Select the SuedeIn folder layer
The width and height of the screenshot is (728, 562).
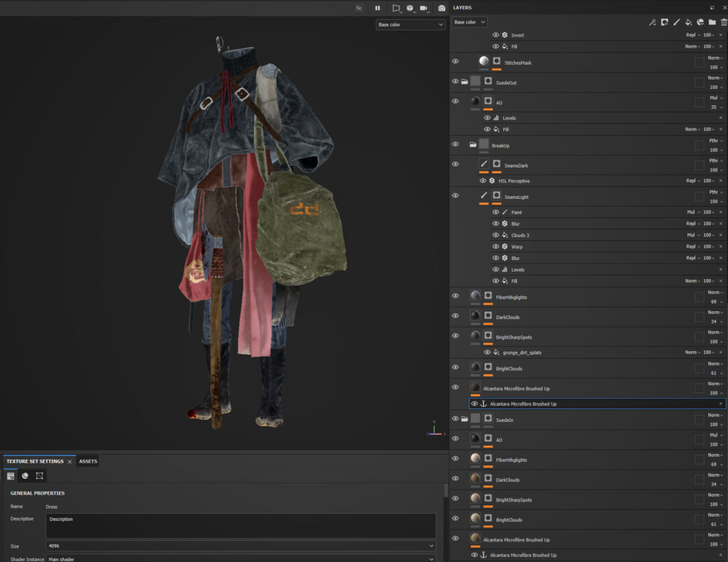[x=505, y=420]
